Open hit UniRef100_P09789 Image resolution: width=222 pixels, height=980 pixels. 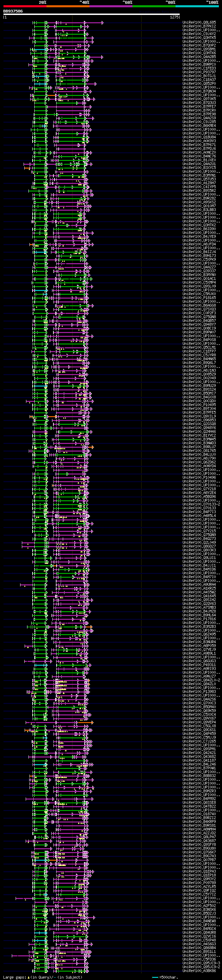click(x=199, y=882)
